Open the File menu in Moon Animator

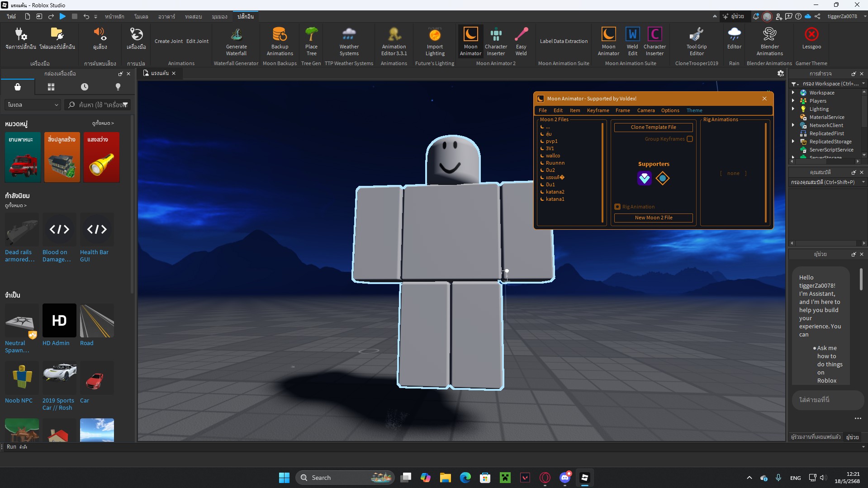pyautogui.click(x=542, y=110)
